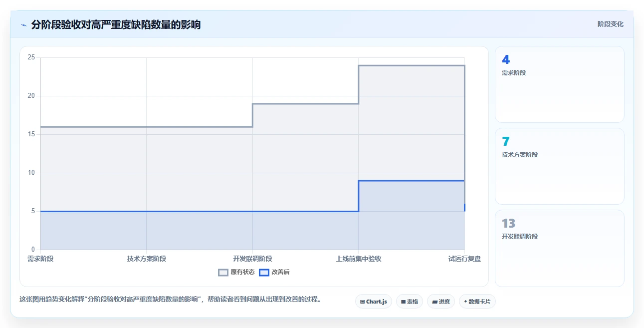Select the 数据卡片 tag
This screenshot has height=328, width=644.
pos(477,302)
